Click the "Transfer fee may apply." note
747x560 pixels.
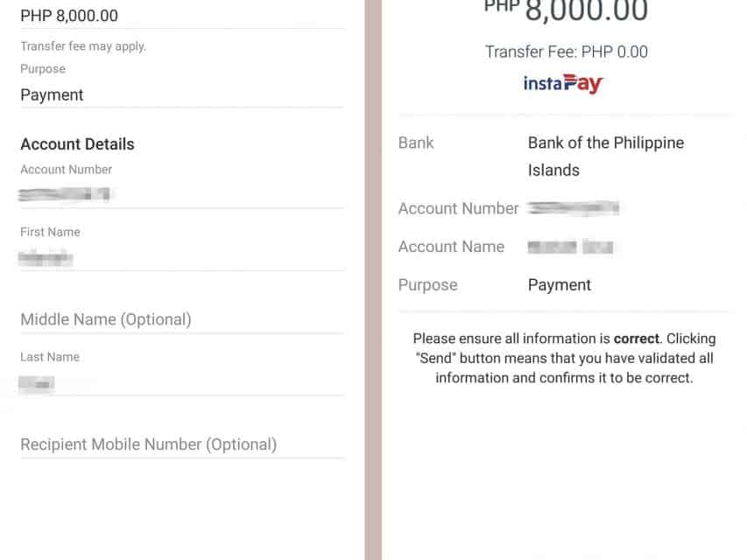coord(83,46)
